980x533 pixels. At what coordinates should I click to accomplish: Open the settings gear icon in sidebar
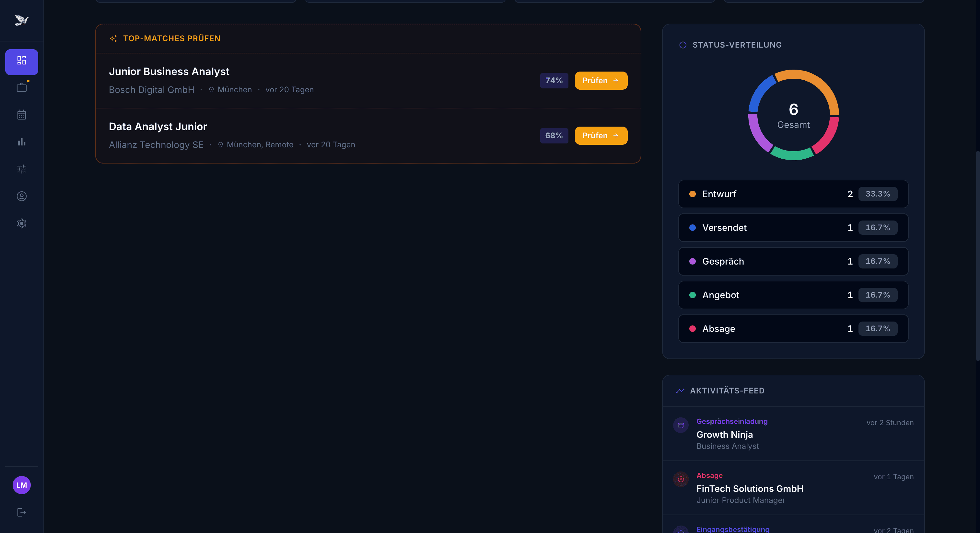click(x=22, y=223)
